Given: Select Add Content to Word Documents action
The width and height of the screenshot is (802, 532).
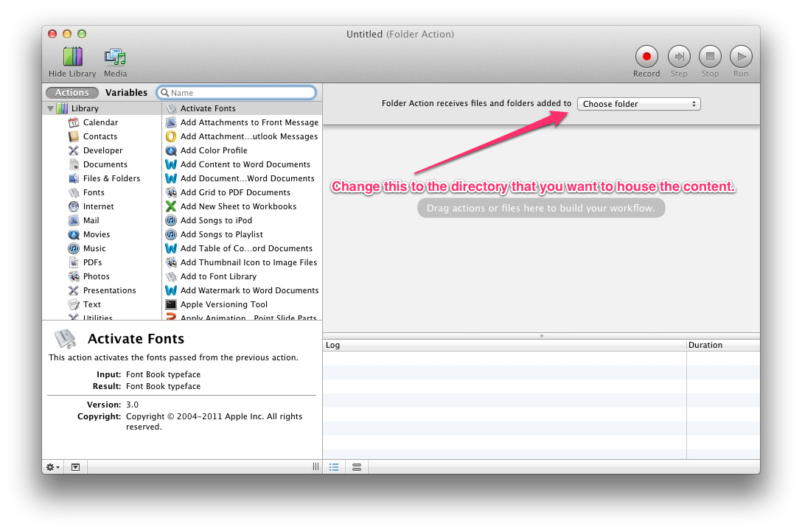Looking at the screenshot, I should coord(243,164).
